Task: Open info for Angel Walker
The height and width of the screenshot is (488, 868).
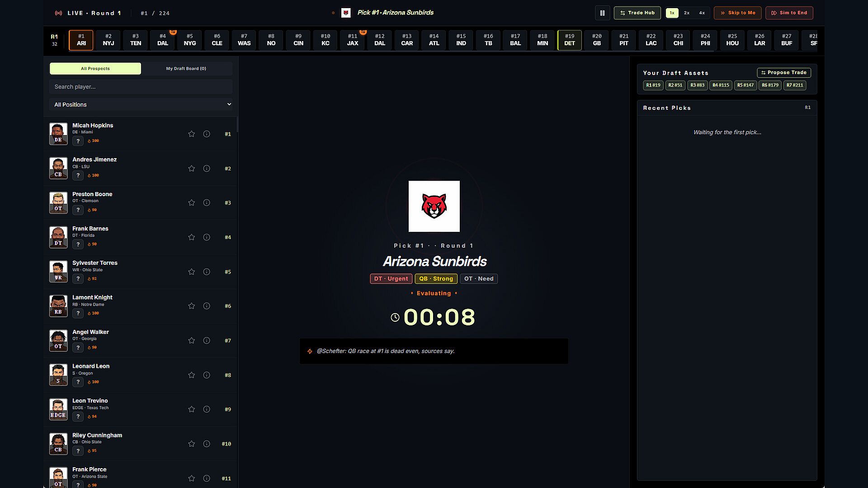Action: tap(207, 341)
